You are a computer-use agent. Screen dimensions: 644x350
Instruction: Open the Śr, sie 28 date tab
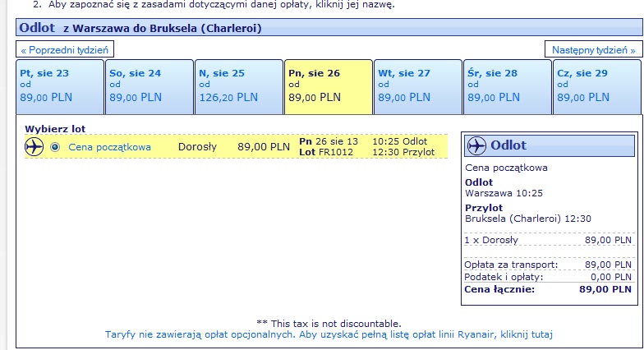coord(508,87)
